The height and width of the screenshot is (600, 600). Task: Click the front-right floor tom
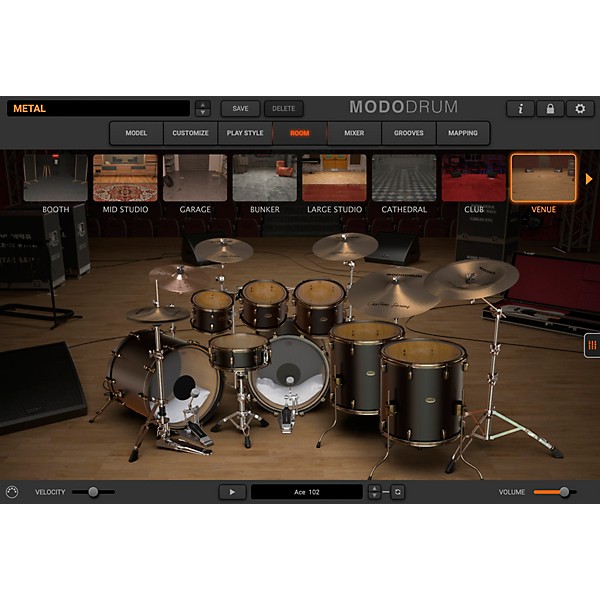click(423, 392)
